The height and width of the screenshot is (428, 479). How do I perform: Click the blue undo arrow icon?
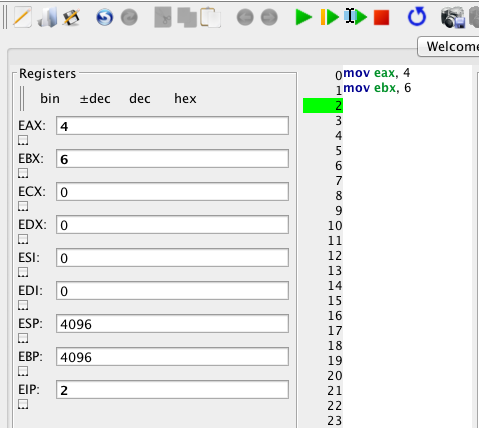pos(104,17)
